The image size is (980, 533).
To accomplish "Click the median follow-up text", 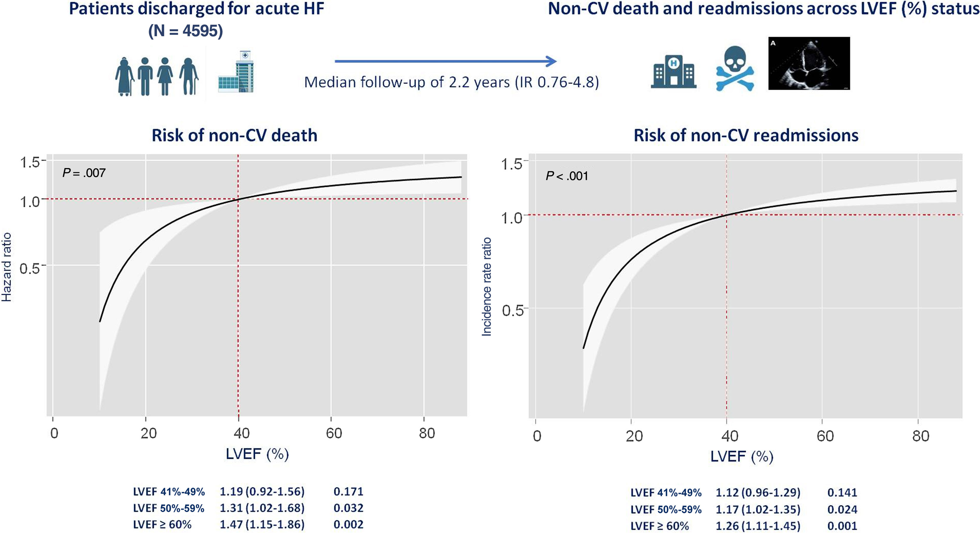I will coord(452,82).
